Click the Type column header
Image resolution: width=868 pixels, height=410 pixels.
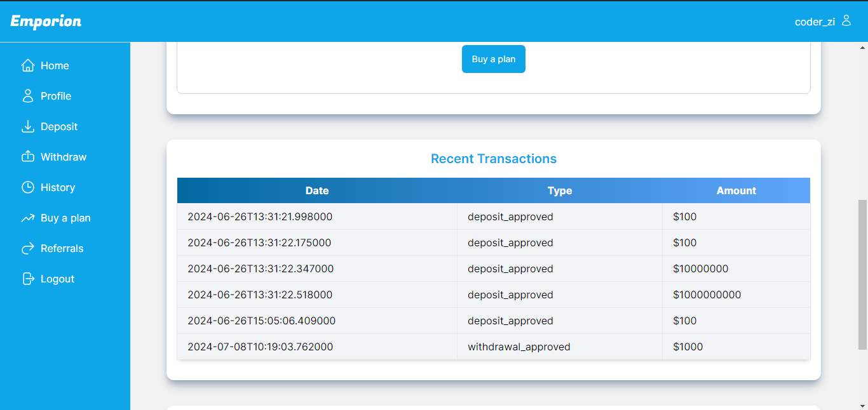[x=560, y=190]
